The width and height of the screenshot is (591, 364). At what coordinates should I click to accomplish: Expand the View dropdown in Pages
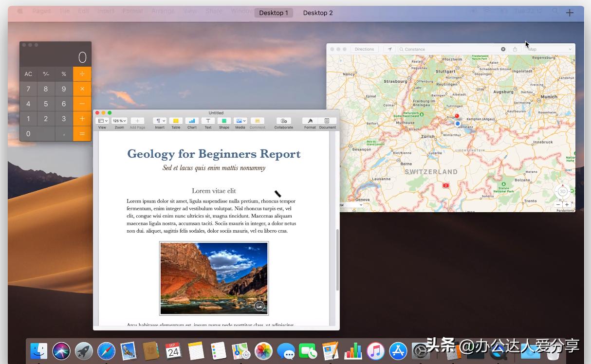tap(102, 121)
